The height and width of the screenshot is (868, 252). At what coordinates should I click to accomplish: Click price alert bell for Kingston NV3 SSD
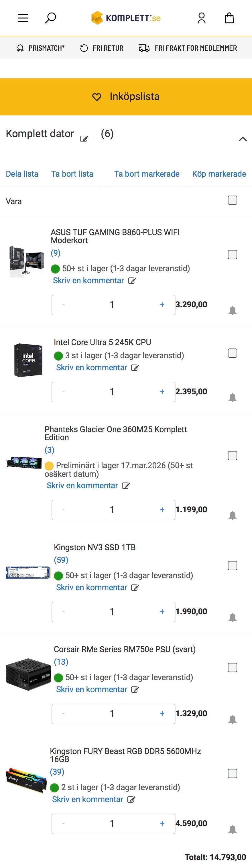[233, 617]
